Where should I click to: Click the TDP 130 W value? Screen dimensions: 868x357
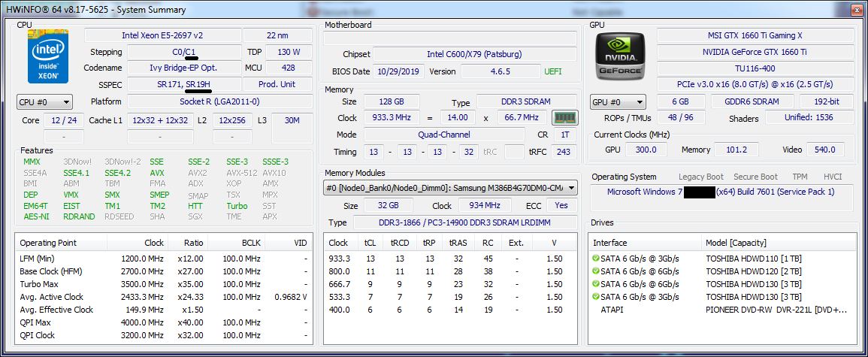click(289, 52)
